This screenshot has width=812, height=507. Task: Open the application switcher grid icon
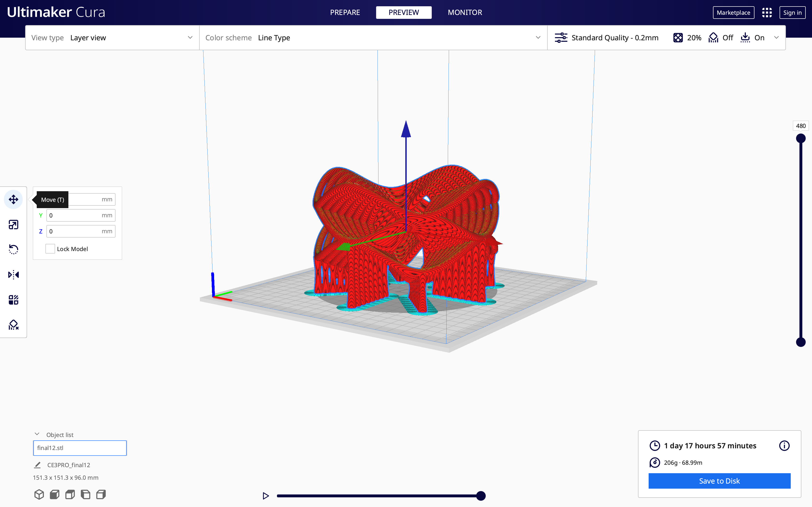click(x=767, y=13)
